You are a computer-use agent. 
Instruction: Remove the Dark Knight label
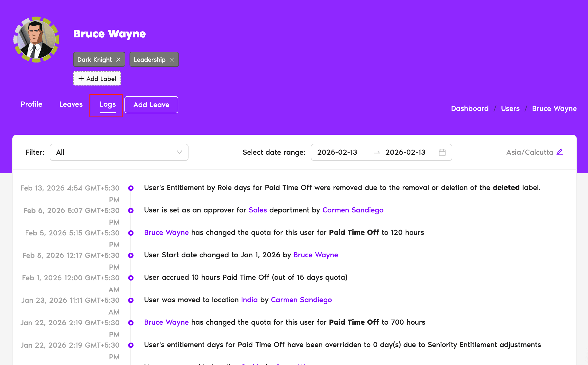click(x=118, y=60)
